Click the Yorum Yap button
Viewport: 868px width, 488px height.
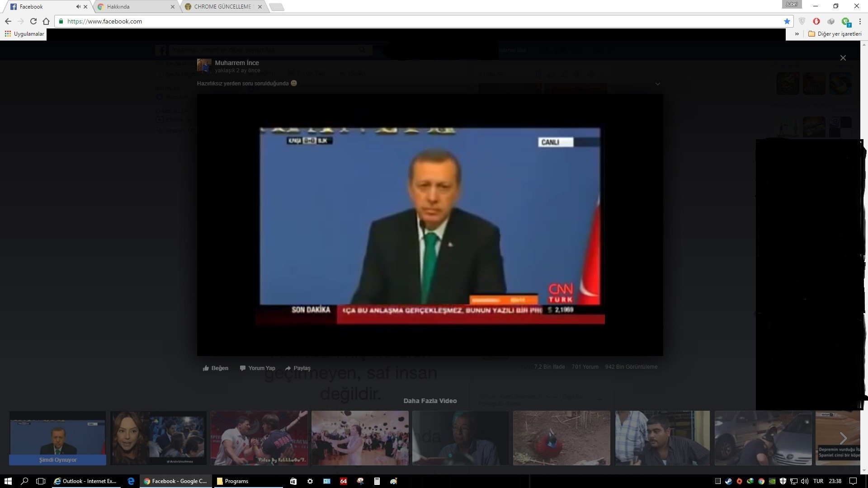(257, 368)
